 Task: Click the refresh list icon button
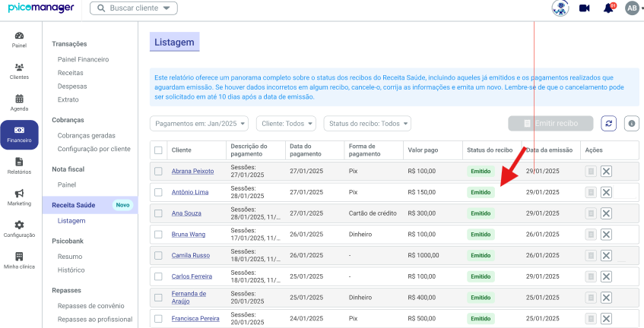pyautogui.click(x=609, y=124)
